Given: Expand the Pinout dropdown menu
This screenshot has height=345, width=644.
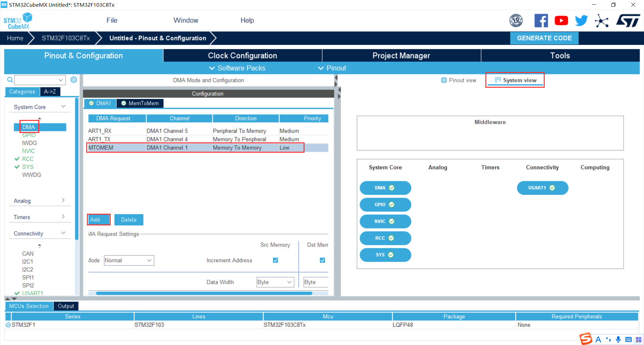Looking at the screenshot, I should [x=332, y=68].
